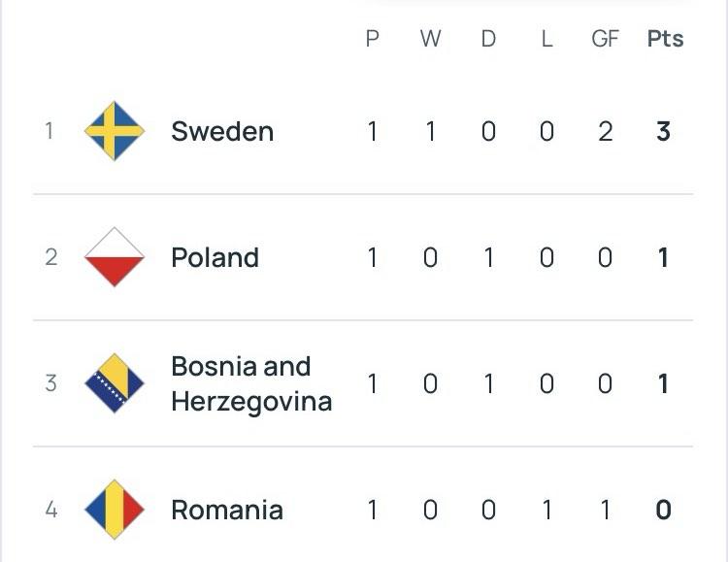Click the L losses column header

click(546, 39)
